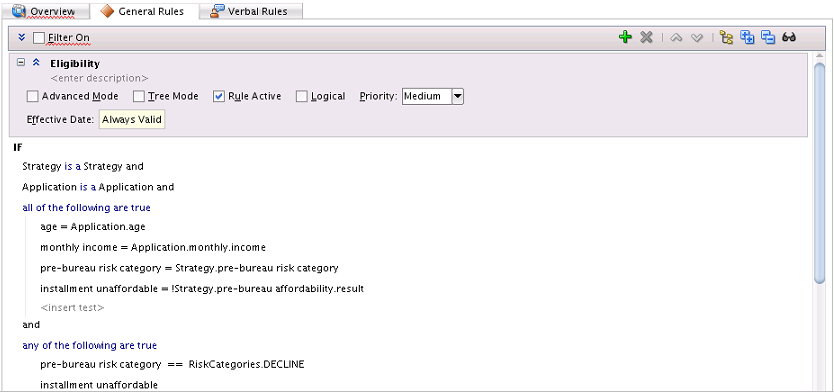Click 'is a' in the Strategy line
The height and width of the screenshot is (392, 834).
(x=72, y=166)
